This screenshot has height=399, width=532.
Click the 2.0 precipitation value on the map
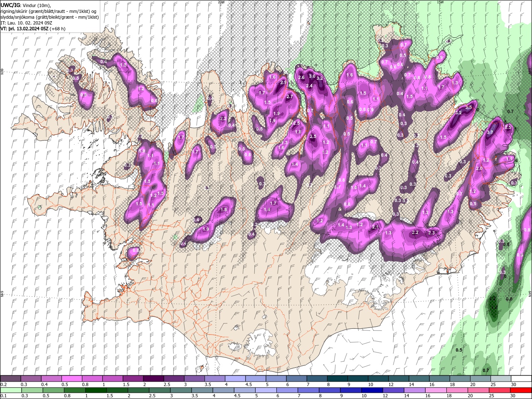479,169
